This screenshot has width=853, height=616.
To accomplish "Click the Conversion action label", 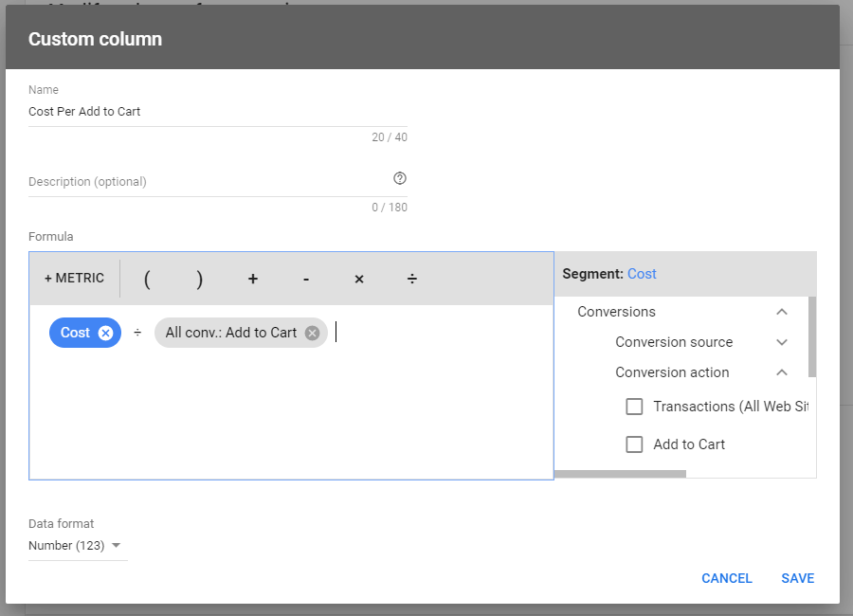I will coord(672,372).
